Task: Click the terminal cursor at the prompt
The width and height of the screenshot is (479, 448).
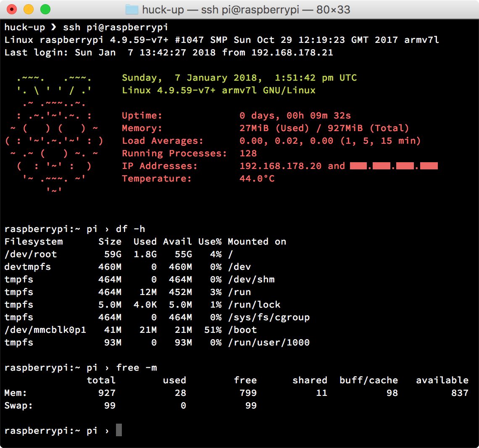Action: [x=119, y=430]
